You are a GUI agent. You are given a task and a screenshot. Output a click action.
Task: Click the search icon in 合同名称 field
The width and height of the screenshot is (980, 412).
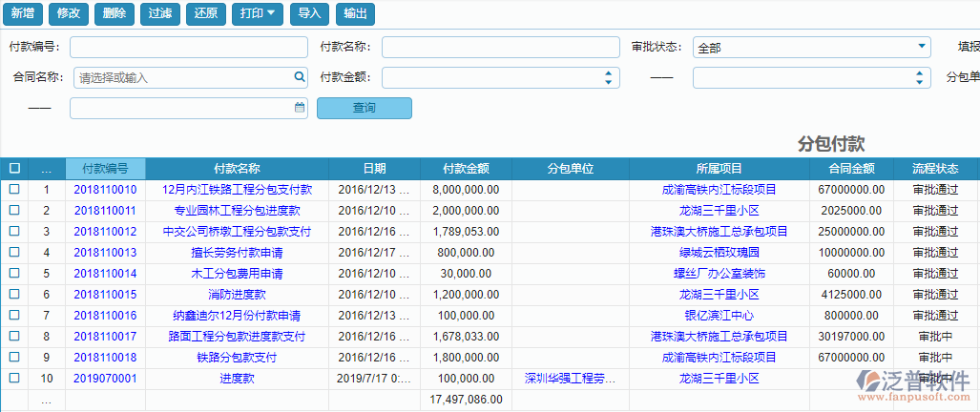click(299, 77)
